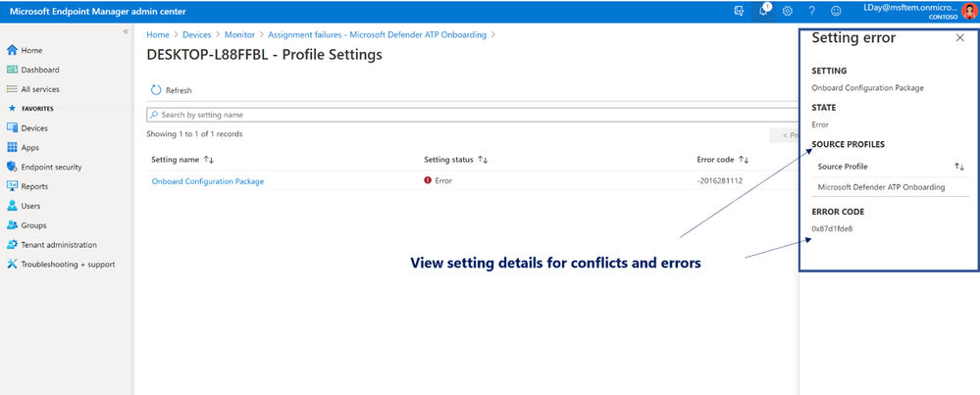This screenshot has height=395, width=980.
Task: Click the Microsoft Endpoint Manager admin center title
Action: pos(97,11)
